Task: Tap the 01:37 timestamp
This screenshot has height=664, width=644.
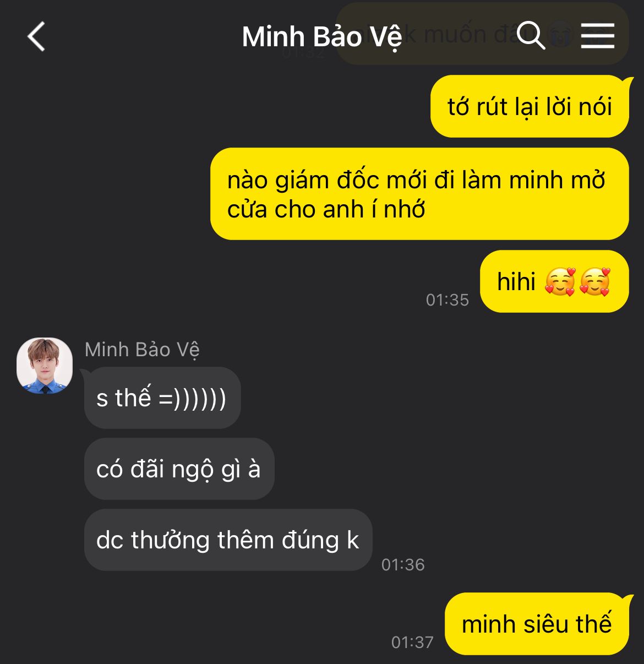Action: 412,643
